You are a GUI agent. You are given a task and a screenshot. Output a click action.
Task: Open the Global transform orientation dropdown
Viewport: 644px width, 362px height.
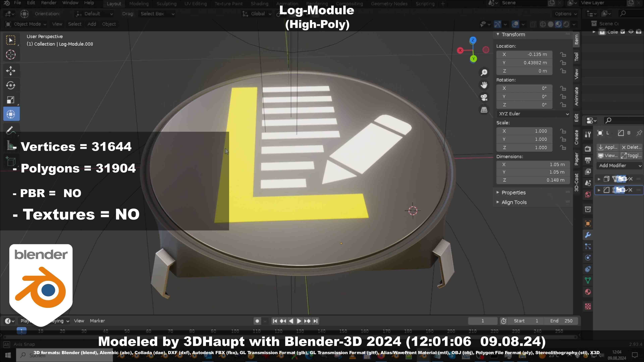257,14
